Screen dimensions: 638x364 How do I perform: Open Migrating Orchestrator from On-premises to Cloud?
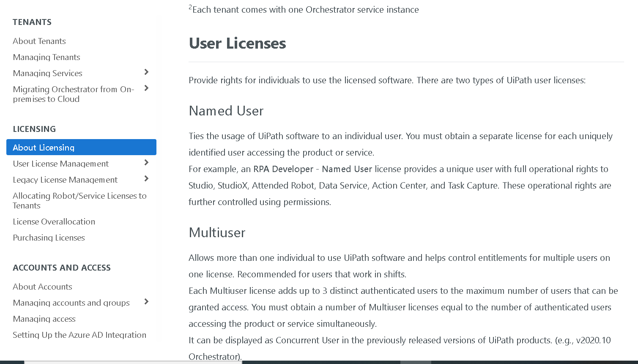pos(73,94)
